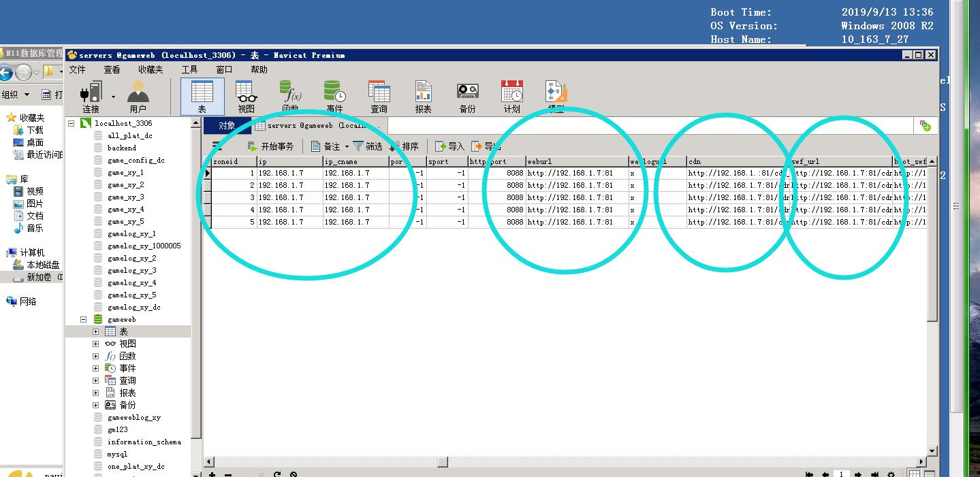The height and width of the screenshot is (477, 980).
Task: Click the 筛选 (Filter) button
Action: [368, 146]
